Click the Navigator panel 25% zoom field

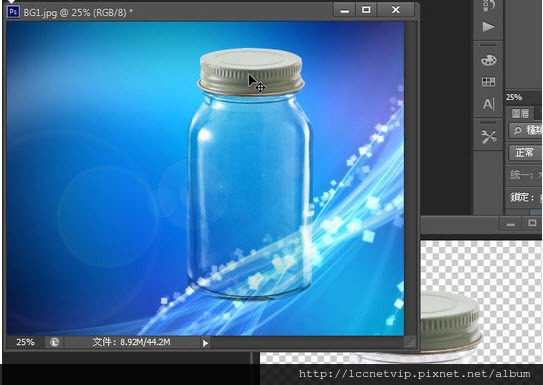514,97
